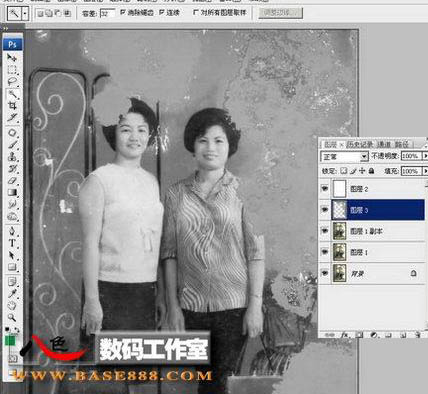428x394 pixels.
Task: Switch to the Paths tab
Action: pyautogui.click(x=402, y=144)
